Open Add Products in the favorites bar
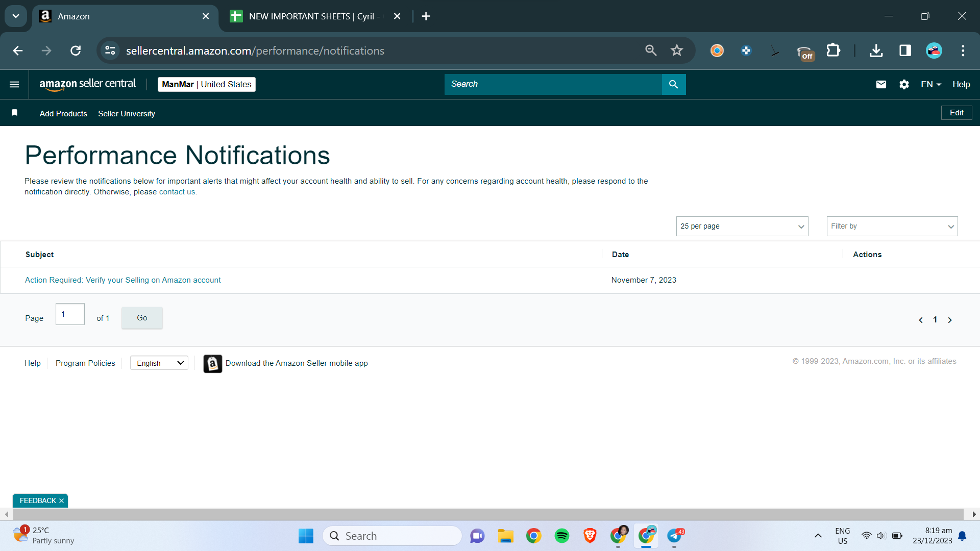The image size is (980, 551). (63, 113)
